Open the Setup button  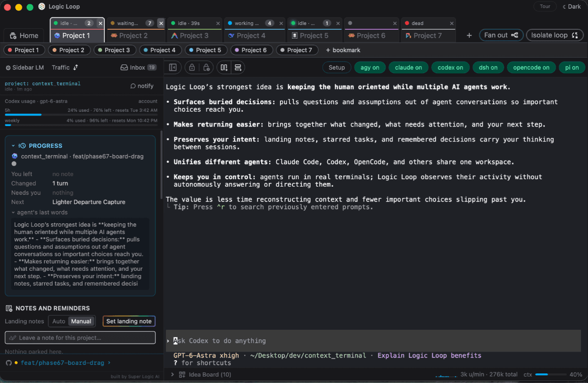click(x=337, y=68)
